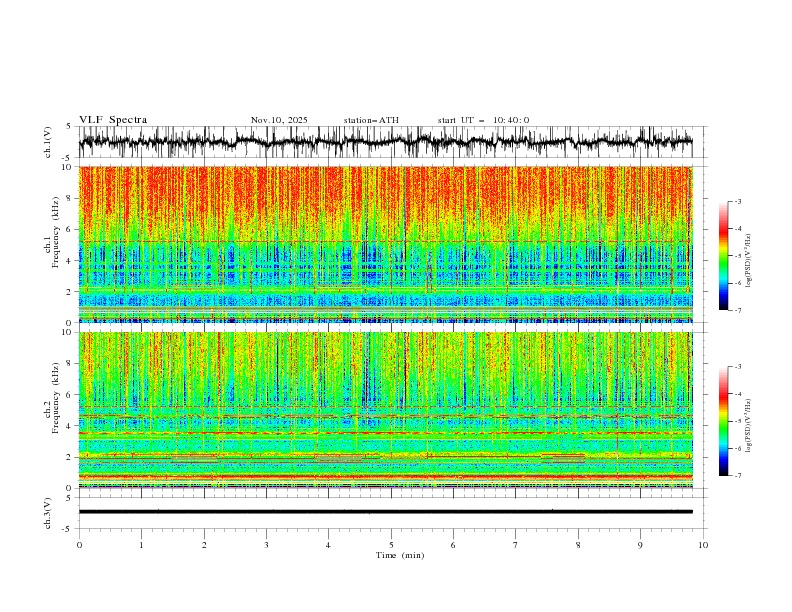Image resolution: width=792 pixels, height=612 pixels.
Task: Click the ch.3 flat waveform trace
Action: 386,512
